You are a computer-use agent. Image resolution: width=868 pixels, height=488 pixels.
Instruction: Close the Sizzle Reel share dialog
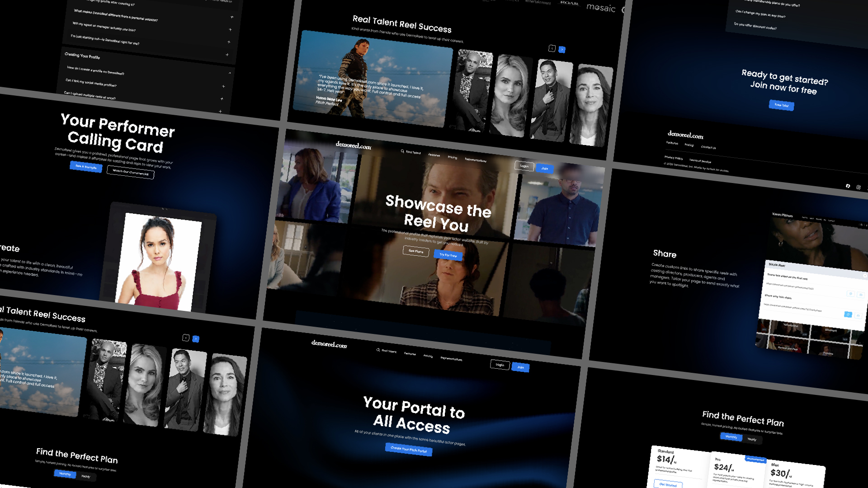pyautogui.click(x=865, y=276)
